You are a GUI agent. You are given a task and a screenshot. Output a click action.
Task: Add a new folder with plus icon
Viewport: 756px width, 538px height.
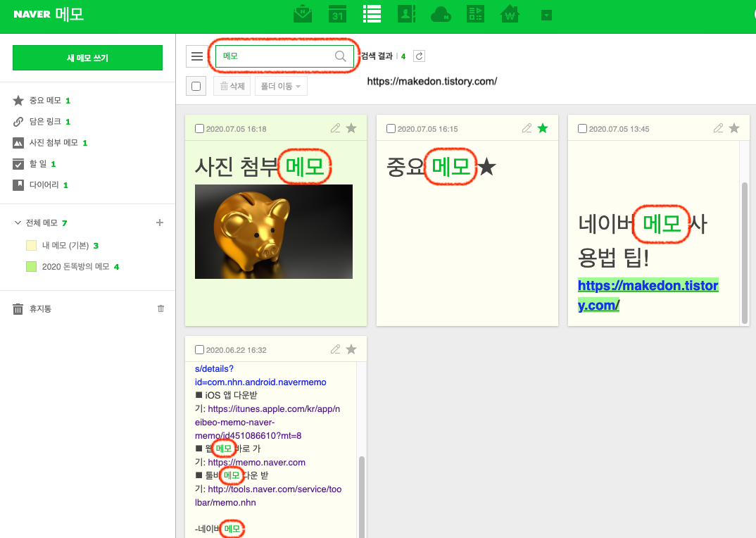point(160,223)
